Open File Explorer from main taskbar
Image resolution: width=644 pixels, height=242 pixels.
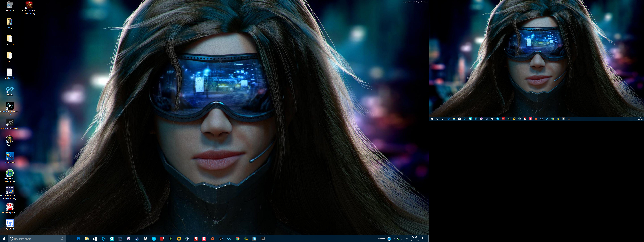(x=87, y=239)
